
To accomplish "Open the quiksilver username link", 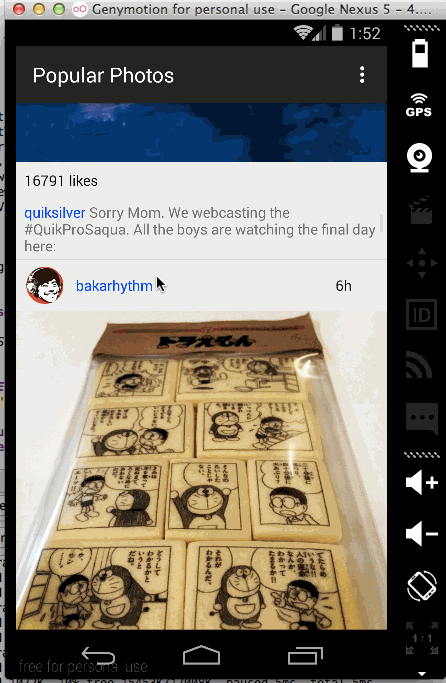I will pos(54,213).
